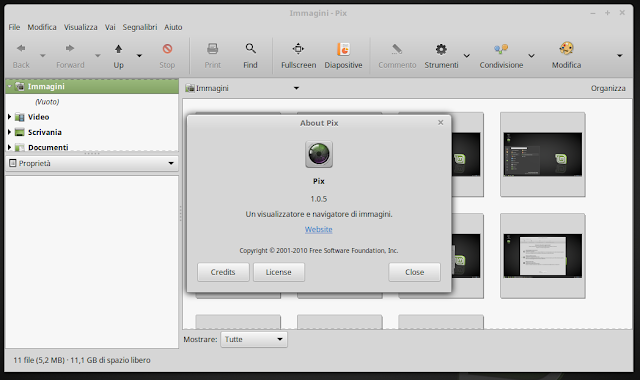Open Find with the magnifier icon

(251, 49)
